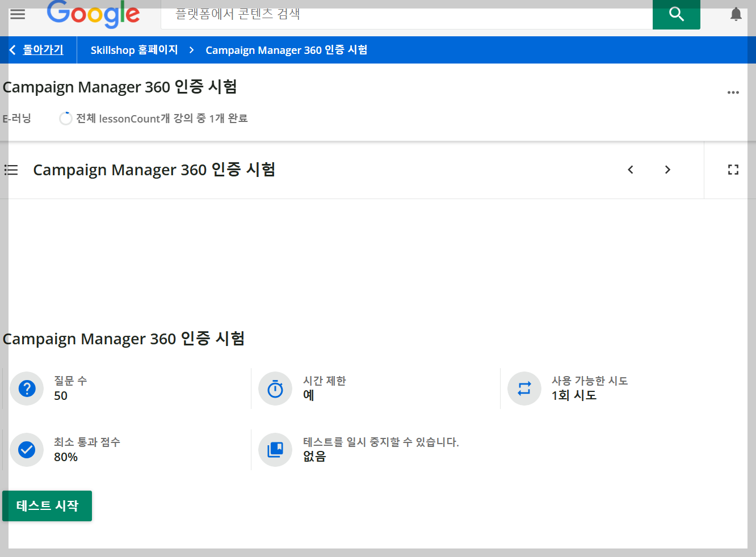Click the 질문 수 label
Image resolution: width=756 pixels, height=557 pixels.
[70, 381]
